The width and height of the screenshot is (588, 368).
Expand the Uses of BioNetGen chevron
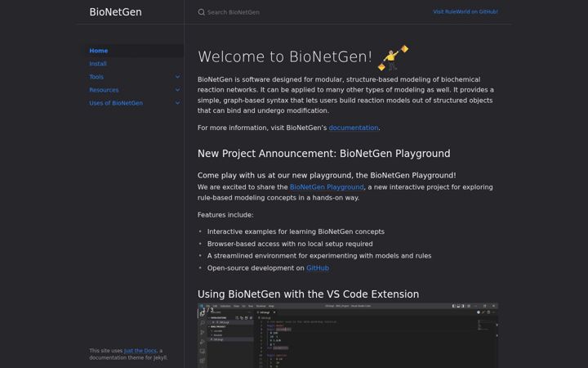click(x=177, y=103)
